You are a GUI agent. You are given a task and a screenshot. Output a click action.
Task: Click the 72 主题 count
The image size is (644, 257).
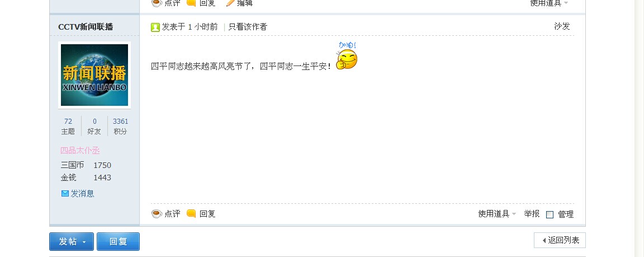point(68,126)
